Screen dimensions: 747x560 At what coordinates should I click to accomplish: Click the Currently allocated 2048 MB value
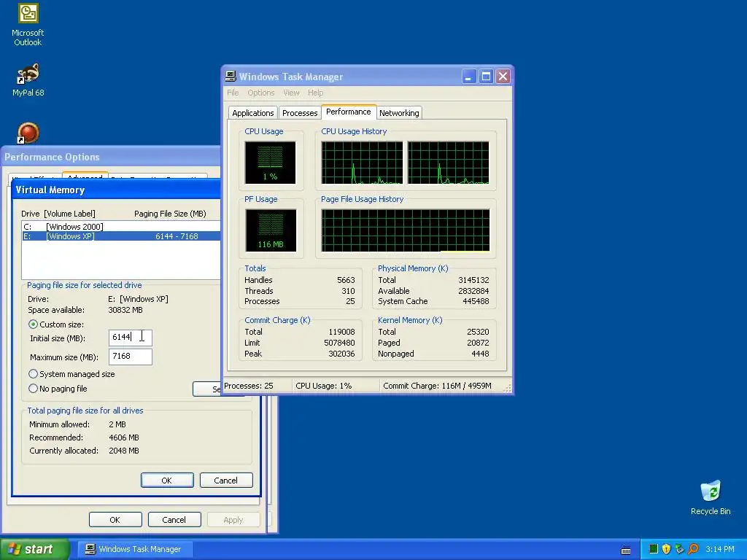[124, 451]
